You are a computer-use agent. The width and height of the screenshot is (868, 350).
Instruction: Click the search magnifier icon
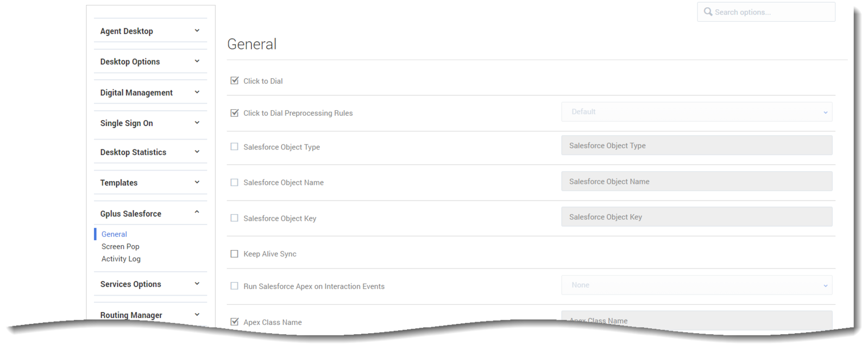pos(708,11)
